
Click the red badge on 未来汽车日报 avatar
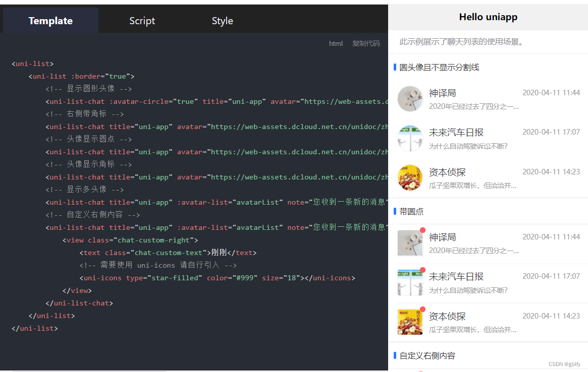tap(422, 270)
